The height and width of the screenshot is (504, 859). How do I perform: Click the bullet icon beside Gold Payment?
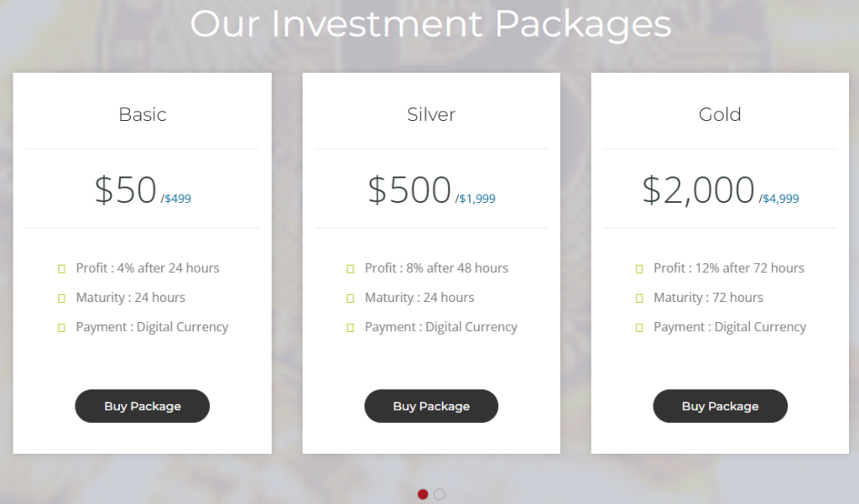click(638, 327)
